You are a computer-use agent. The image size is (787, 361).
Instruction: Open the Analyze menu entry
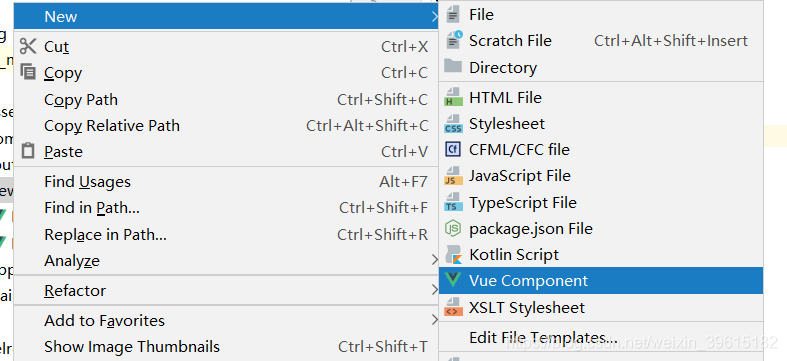pyautogui.click(x=226, y=261)
